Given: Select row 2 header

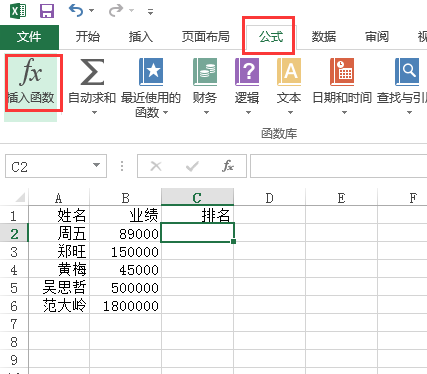Looking at the screenshot, I should coord(14,233).
